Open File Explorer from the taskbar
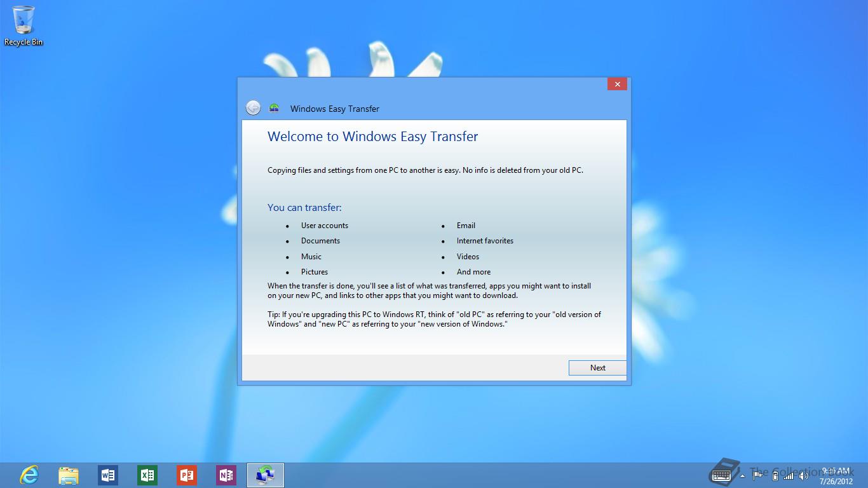 click(69, 475)
